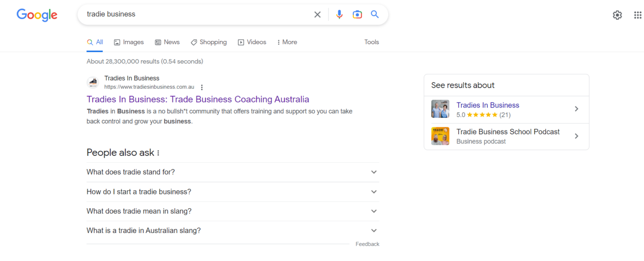Screen dimensions: 644x261
Task: Click three-dot menu beside tradiesinbusiness URL
Action: point(201,87)
